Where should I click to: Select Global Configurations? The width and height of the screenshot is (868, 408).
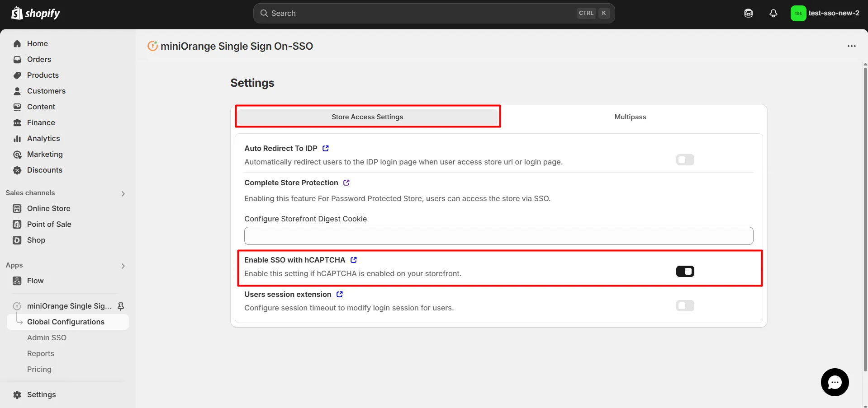(x=68, y=322)
